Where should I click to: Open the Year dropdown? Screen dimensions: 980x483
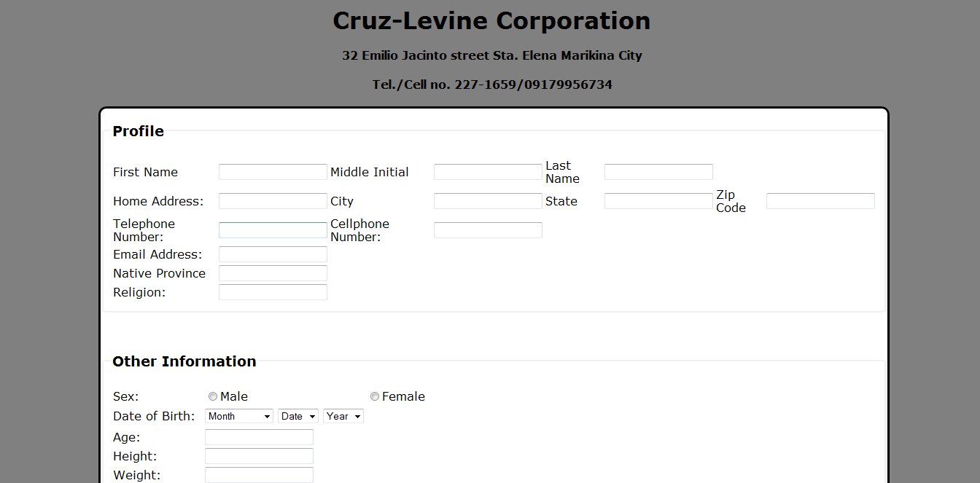pyautogui.click(x=343, y=416)
